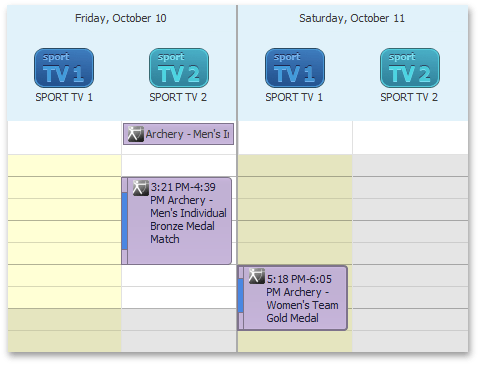Click the Friday SPORT TV 2 logo

[179, 68]
